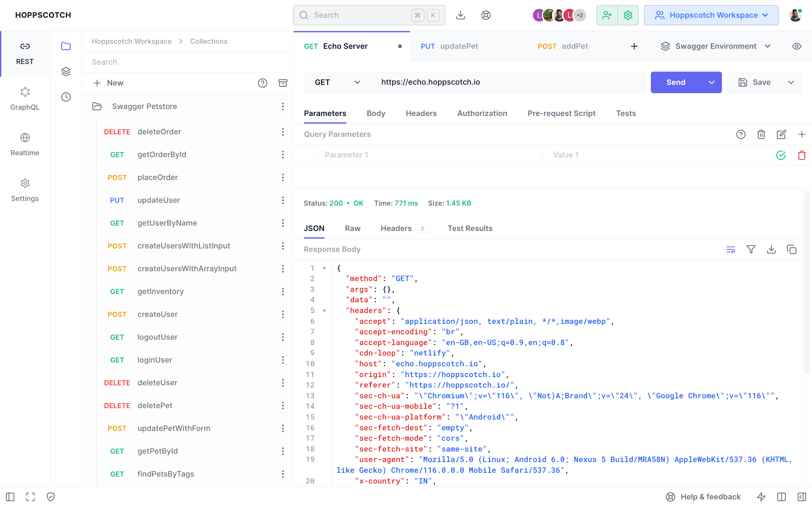
Task: Click the filter response body icon
Action: [x=751, y=249]
